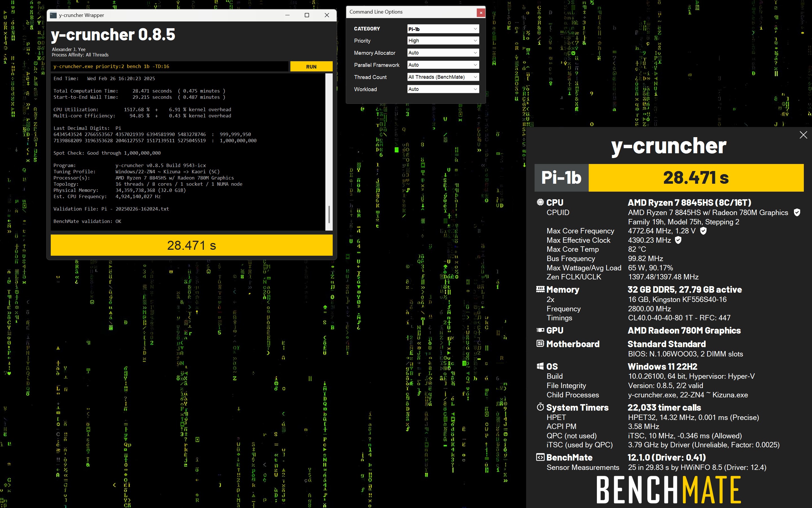Viewport: 812px width, 508px height.
Task: Click the 'Process Affinity: All Threads' text
Action: [x=80, y=55]
